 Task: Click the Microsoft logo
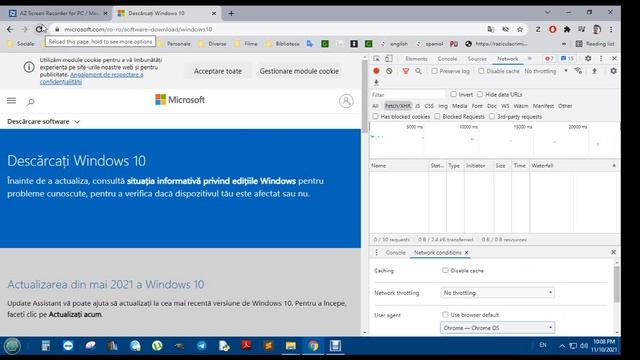tap(180, 100)
